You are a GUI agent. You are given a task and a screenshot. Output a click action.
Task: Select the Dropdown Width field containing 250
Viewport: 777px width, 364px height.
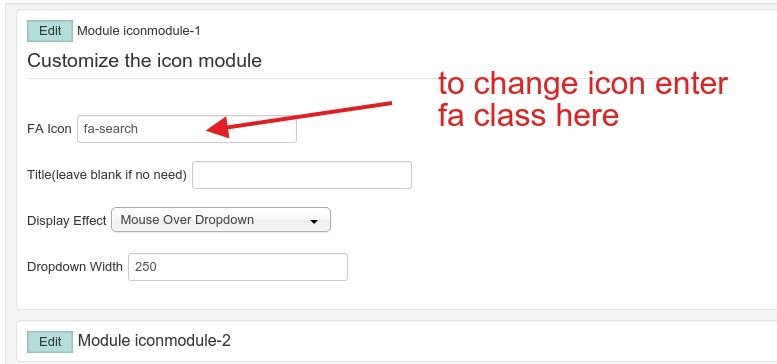click(238, 267)
